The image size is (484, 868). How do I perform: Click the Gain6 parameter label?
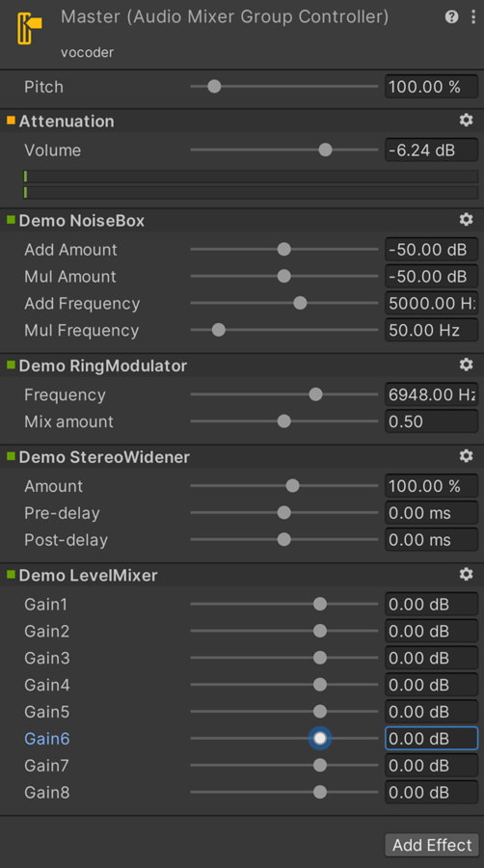tap(47, 739)
